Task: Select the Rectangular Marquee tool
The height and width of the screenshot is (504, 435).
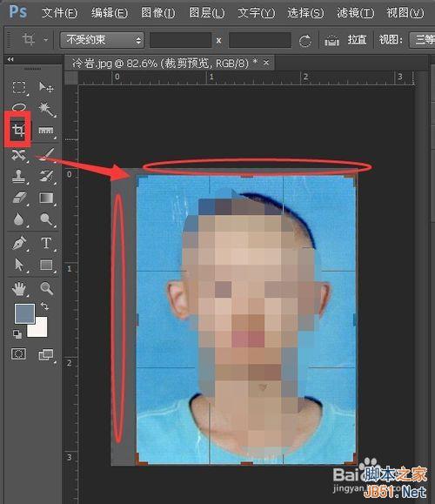Action: [x=19, y=87]
